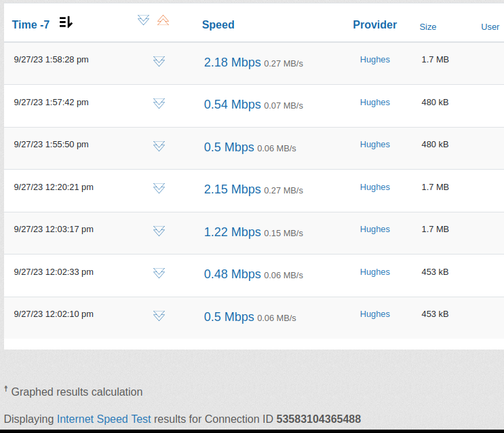
Task: Filter by the orange upload arrow header icon
Action: [x=163, y=20]
